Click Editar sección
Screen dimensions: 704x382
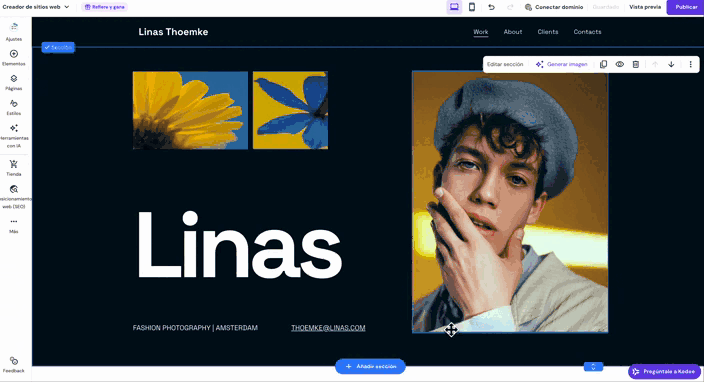coord(505,64)
